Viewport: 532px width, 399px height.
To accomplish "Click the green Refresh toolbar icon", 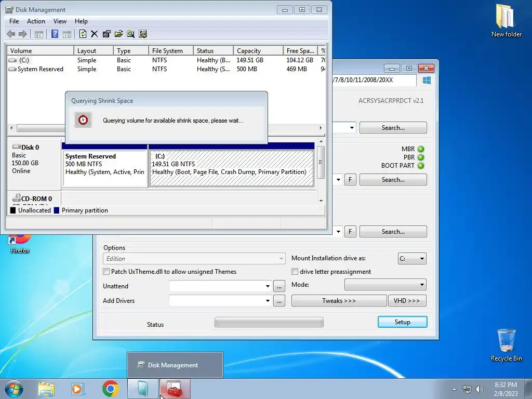I will pos(83,34).
